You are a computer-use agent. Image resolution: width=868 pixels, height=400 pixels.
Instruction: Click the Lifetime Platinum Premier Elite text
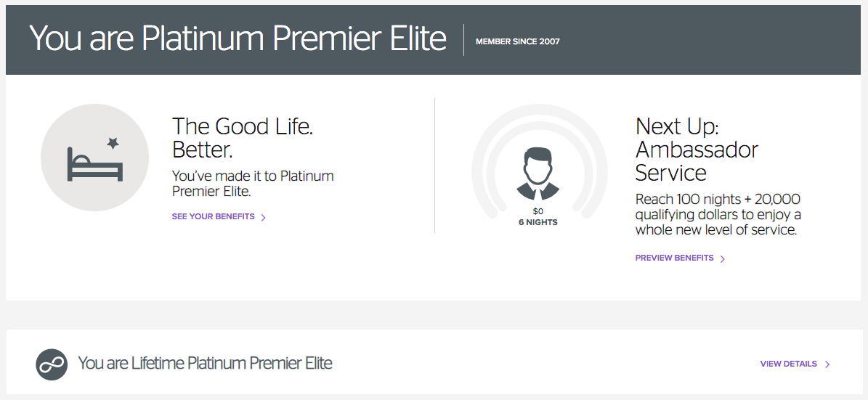pos(205,363)
